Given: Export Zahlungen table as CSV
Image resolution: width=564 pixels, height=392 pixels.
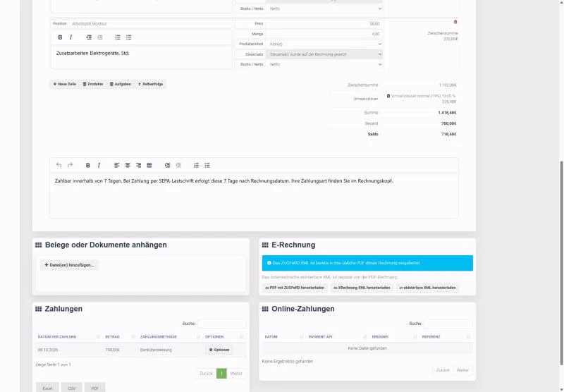Looking at the screenshot, I should click(x=72, y=388).
